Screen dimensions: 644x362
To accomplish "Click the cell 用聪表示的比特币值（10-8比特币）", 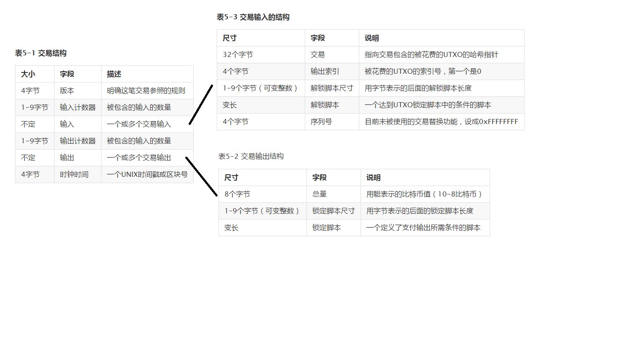I will coord(425,194).
